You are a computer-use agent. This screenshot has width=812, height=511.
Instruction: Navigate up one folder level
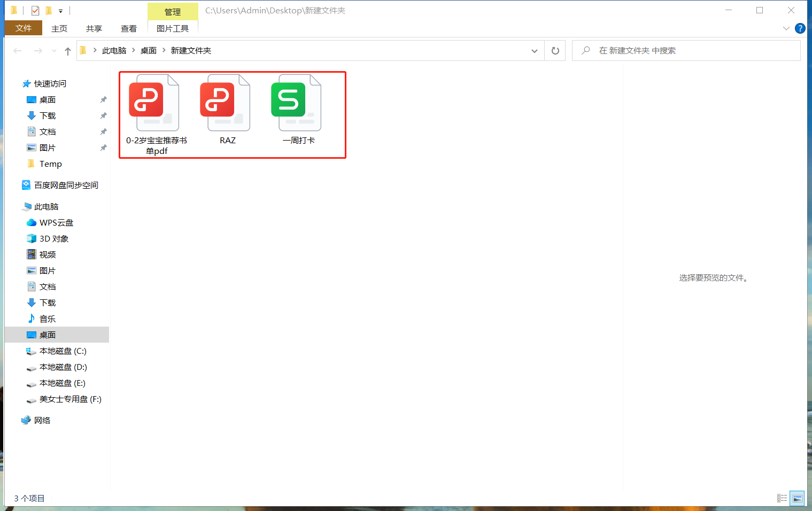(x=67, y=50)
